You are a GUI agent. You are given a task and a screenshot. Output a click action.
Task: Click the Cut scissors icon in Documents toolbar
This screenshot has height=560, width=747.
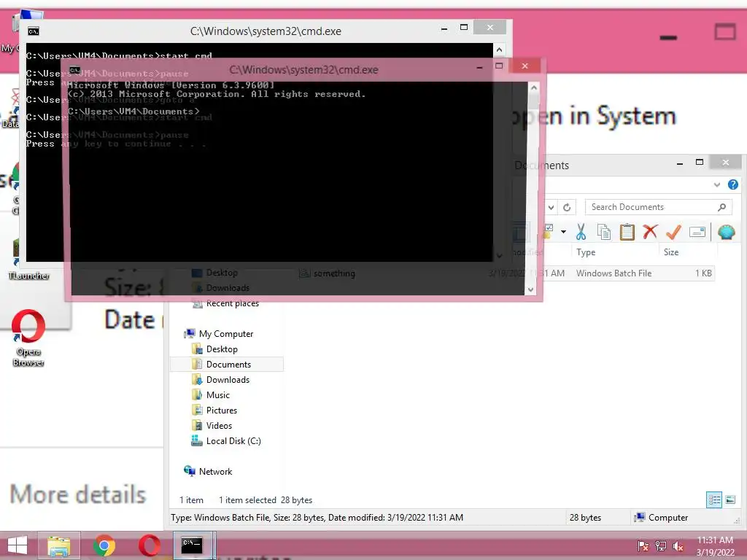tap(580, 233)
